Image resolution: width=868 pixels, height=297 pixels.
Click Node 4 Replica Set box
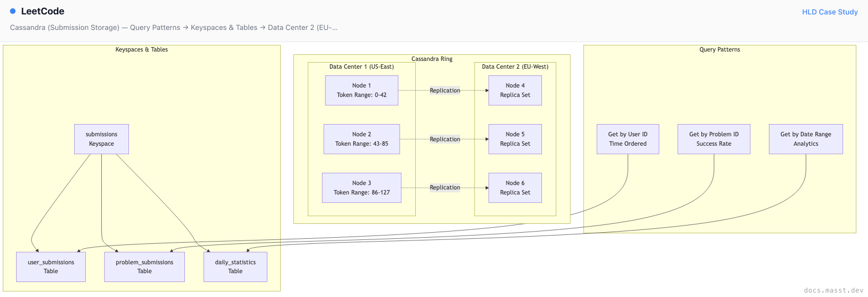[x=515, y=90]
